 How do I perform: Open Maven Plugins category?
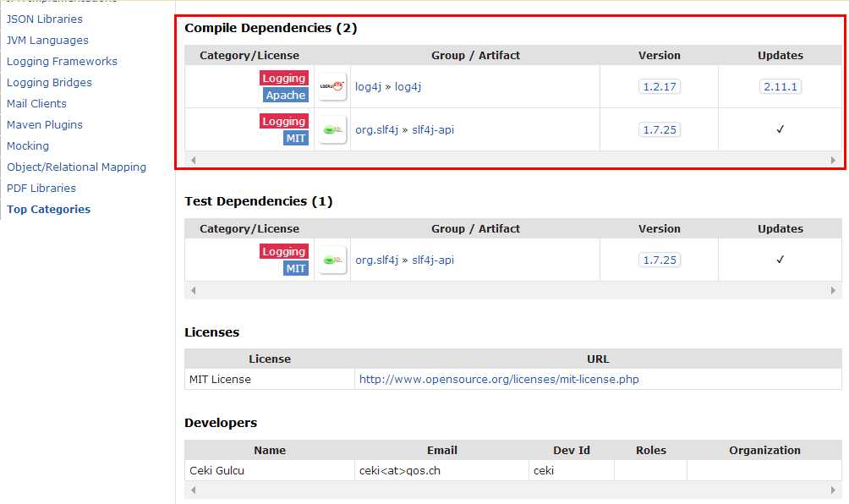click(x=45, y=124)
